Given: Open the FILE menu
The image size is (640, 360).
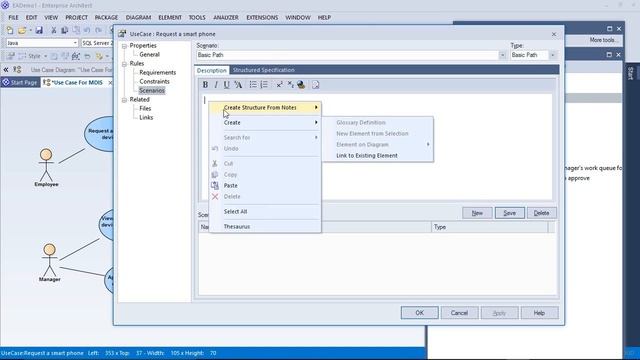Looking at the screenshot, I should click(x=13, y=18).
